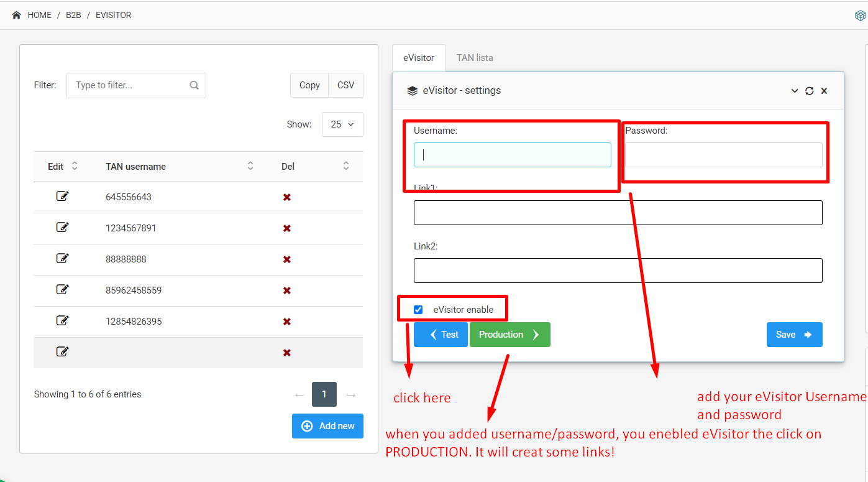The image size is (868, 482).
Task: Export table with CSV button
Action: [x=345, y=85]
